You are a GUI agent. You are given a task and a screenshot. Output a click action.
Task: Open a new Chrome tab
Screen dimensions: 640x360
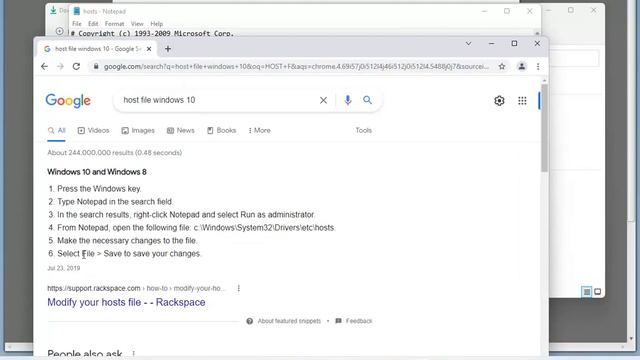(168, 49)
